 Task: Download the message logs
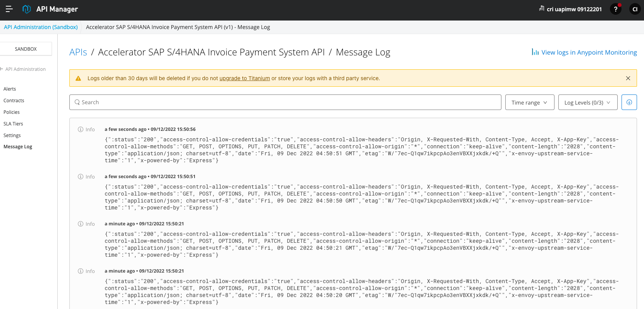[629, 102]
